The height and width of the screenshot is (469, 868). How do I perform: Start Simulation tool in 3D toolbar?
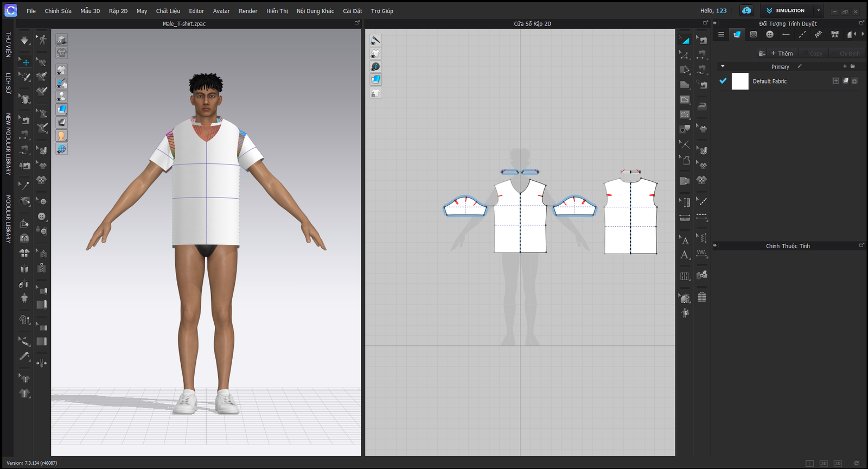click(x=24, y=40)
